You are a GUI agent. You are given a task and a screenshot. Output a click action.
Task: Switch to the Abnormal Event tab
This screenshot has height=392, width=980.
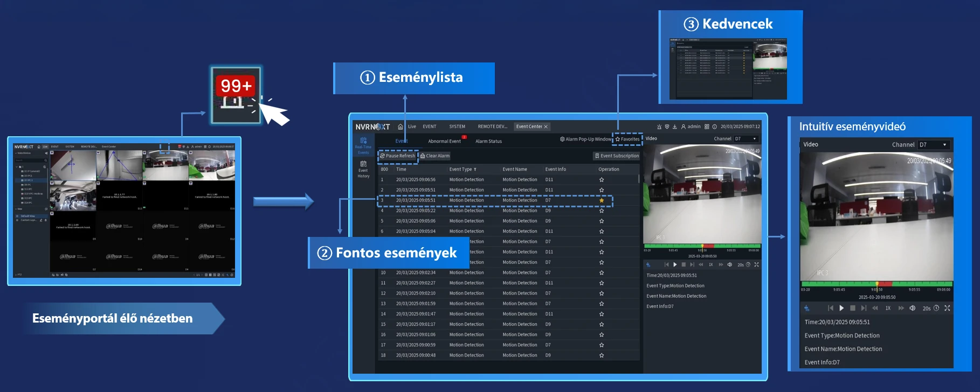tap(444, 142)
